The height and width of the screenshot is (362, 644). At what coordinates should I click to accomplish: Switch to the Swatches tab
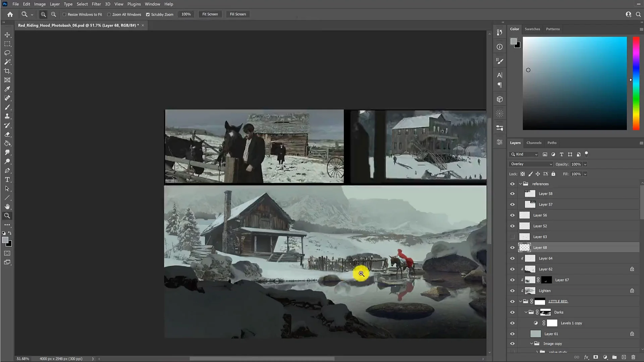pos(532,29)
